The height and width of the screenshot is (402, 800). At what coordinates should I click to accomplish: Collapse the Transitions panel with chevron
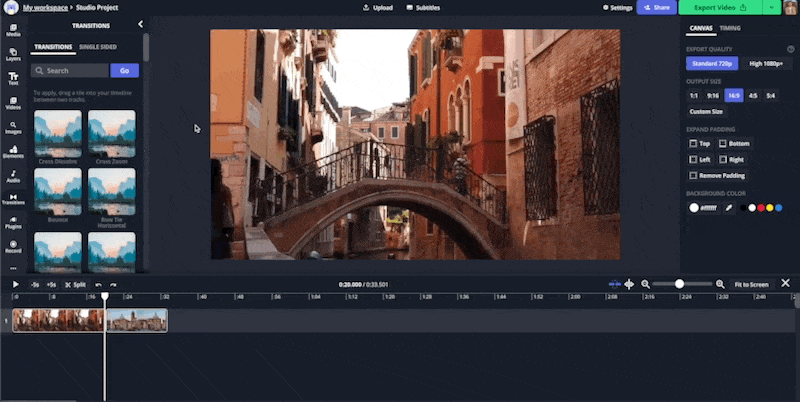coord(140,24)
